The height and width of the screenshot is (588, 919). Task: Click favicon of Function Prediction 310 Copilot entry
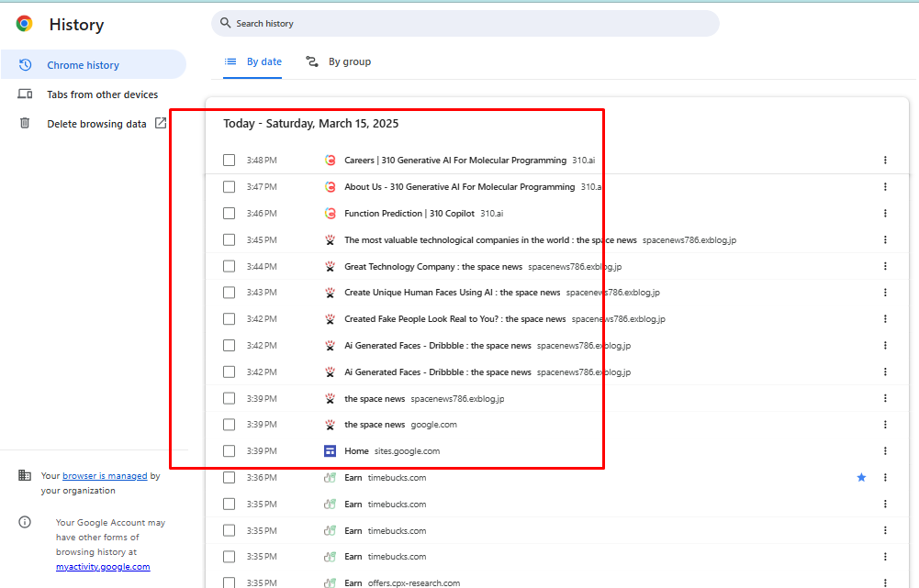pyautogui.click(x=330, y=213)
